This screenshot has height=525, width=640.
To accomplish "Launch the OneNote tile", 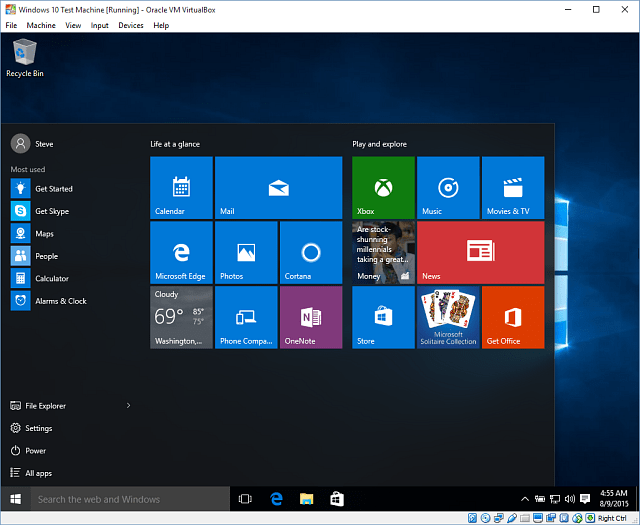I will (x=311, y=317).
